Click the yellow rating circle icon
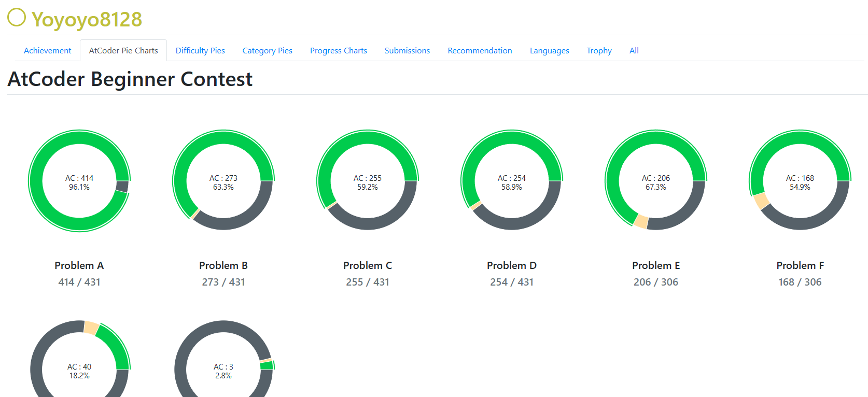Viewport: 868px width, 397px height. coord(17,17)
